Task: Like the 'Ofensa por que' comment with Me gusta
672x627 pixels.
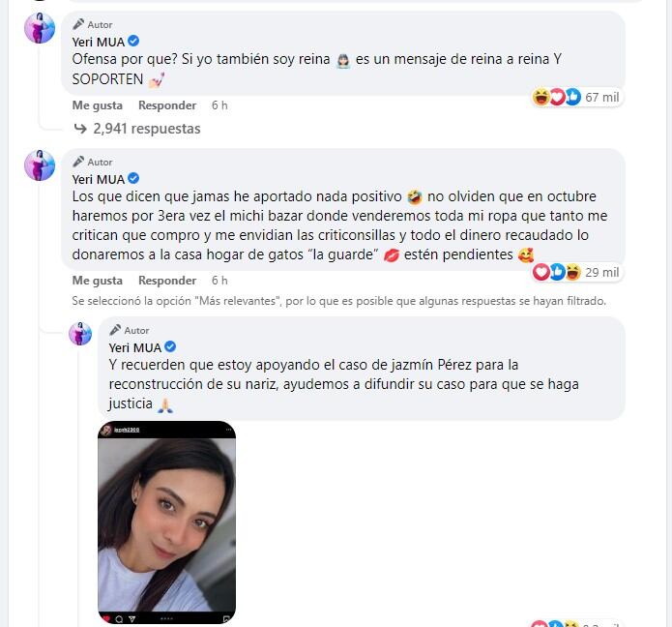Action: pos(98,105)
